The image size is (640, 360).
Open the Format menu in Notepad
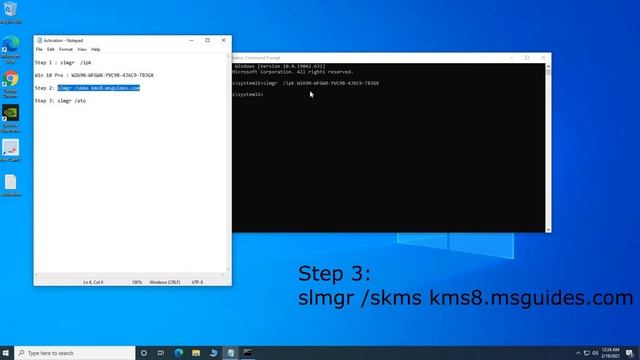click(x=66, y=49)
